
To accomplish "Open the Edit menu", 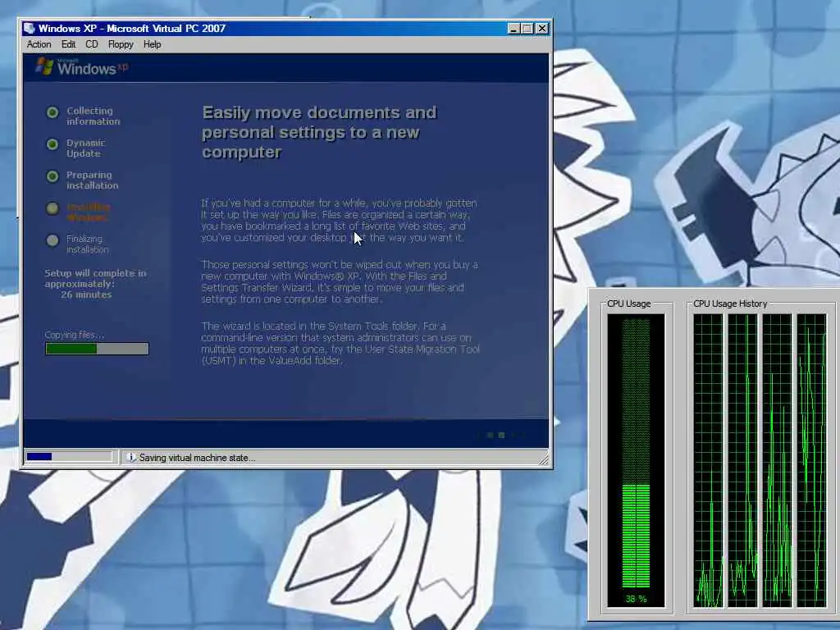I will pos(68,44).
